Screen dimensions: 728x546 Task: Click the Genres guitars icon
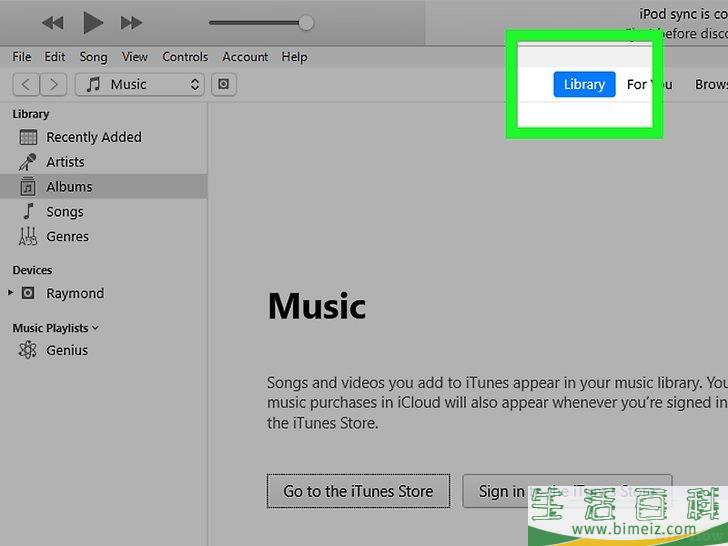pyautogui.click(x=28, y=236)
